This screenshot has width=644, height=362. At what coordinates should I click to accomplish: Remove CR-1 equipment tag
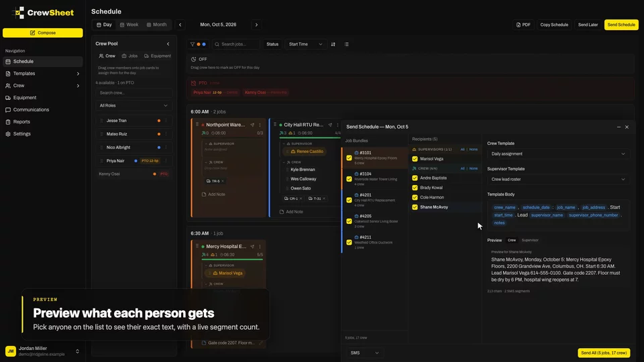coord(301,198)
